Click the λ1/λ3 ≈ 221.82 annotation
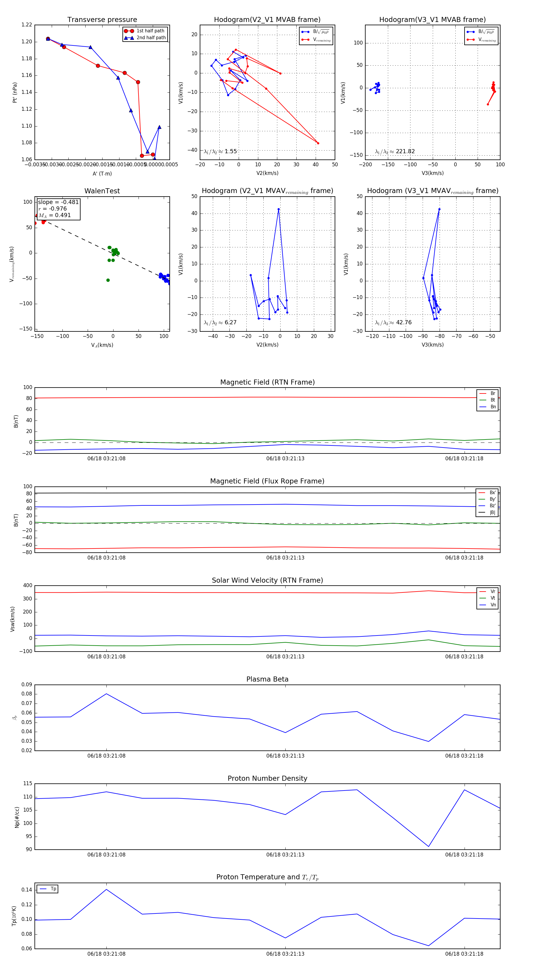Image resolution: width=535 pixels, height=980 pixels. 395,151
